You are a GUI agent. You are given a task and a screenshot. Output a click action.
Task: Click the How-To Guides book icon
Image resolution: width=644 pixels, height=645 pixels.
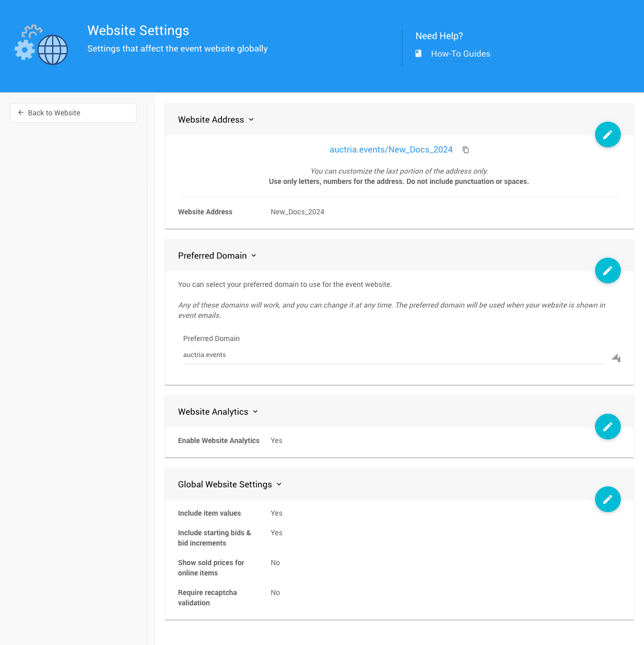[x=418, y=54]
